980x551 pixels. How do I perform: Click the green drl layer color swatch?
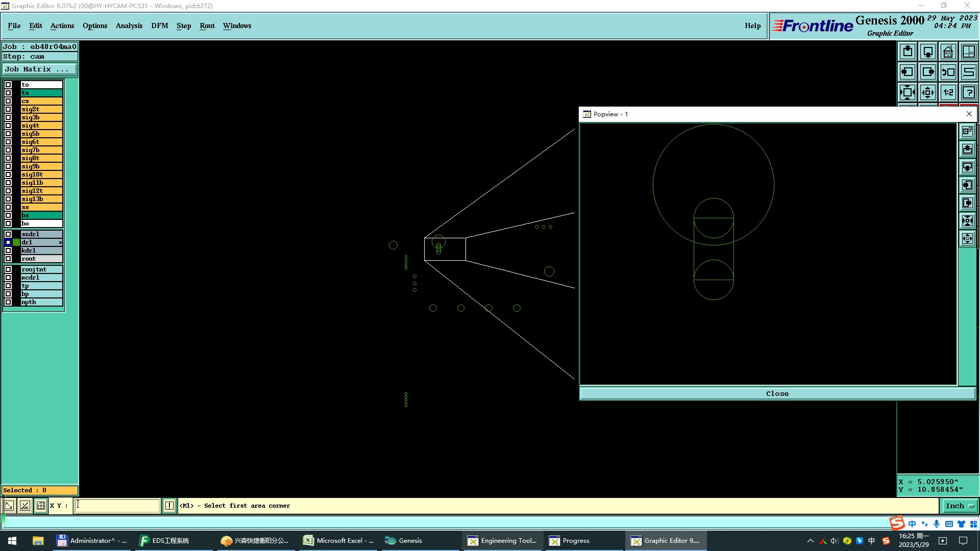16,242
